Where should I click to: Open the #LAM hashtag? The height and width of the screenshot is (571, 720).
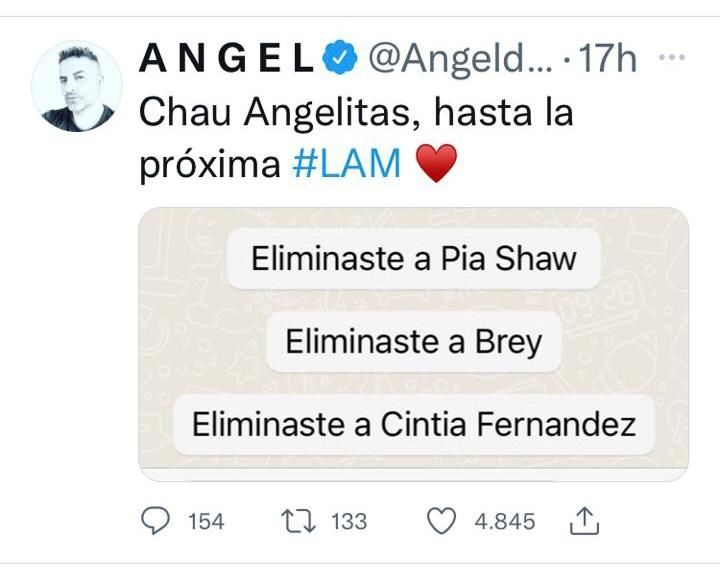(x=347, y=164)
